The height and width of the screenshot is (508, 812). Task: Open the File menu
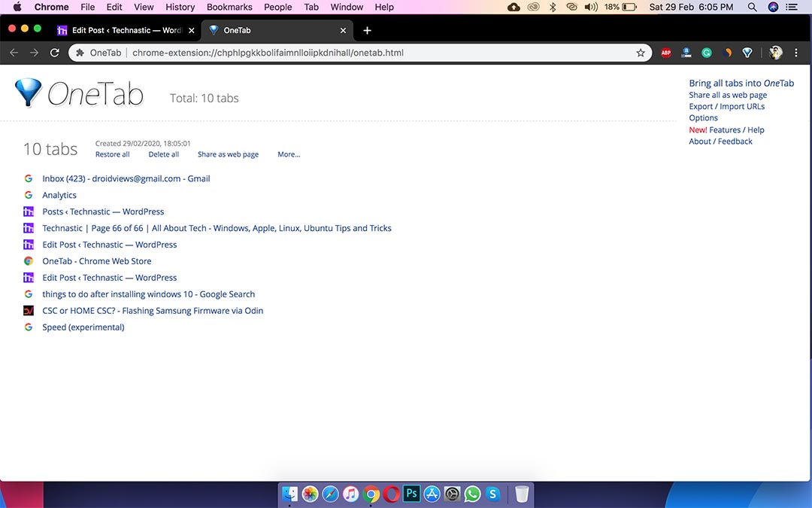point(87,8)
